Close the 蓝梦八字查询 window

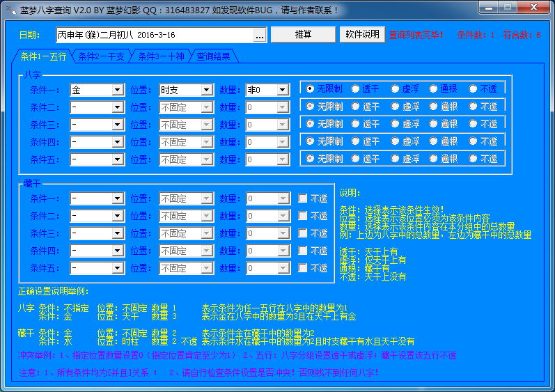coord(534,8)
